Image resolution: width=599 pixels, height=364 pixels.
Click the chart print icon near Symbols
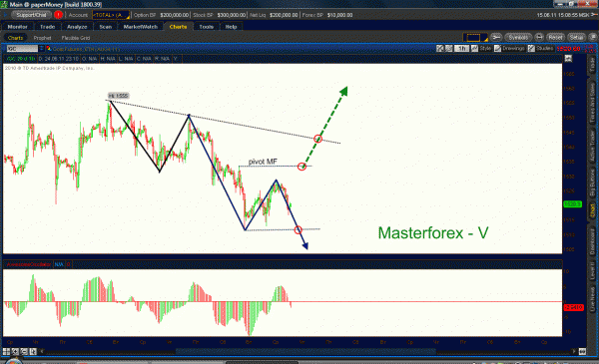pos(539,37)
